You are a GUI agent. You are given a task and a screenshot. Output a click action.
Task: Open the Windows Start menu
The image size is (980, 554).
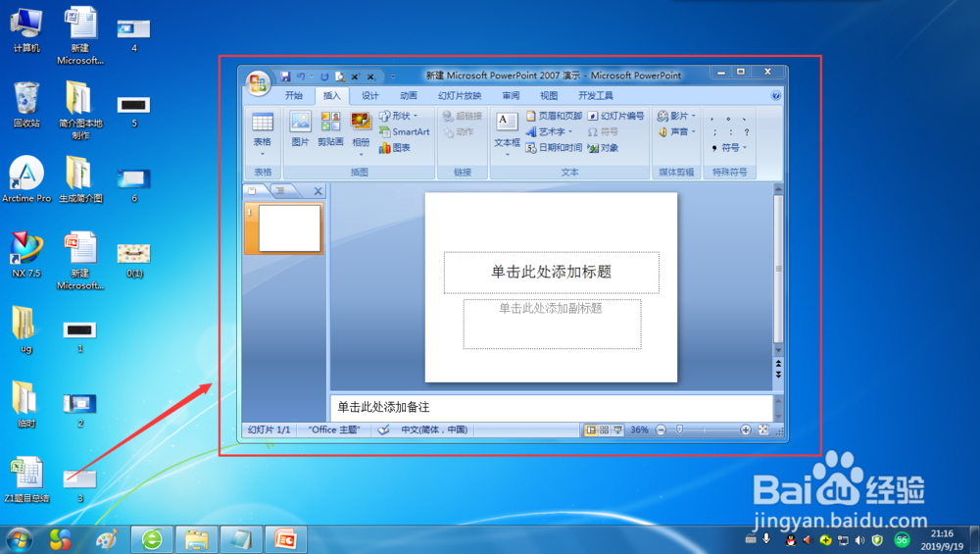pyautogui.click(x=19, y=539)
